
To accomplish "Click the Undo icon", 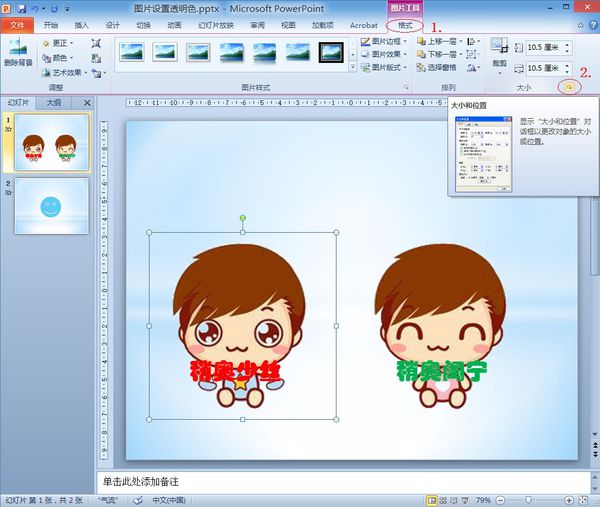I will click(x=35, y=8).
